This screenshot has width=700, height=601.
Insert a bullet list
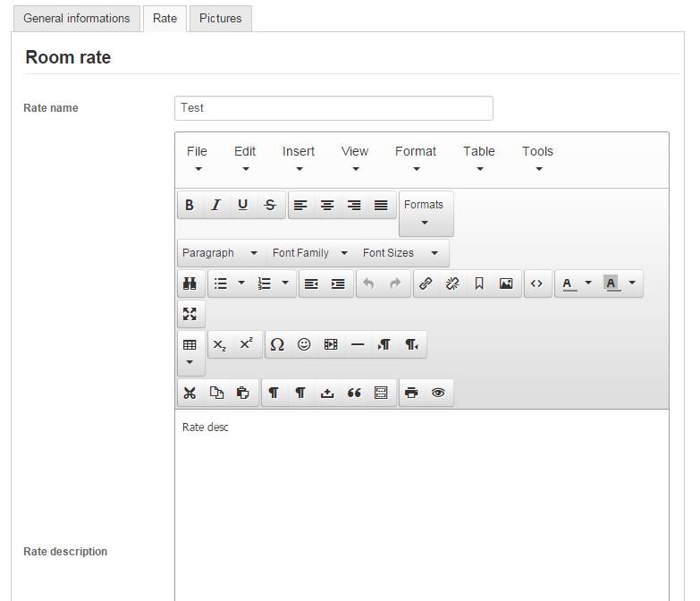pos(221,284)
